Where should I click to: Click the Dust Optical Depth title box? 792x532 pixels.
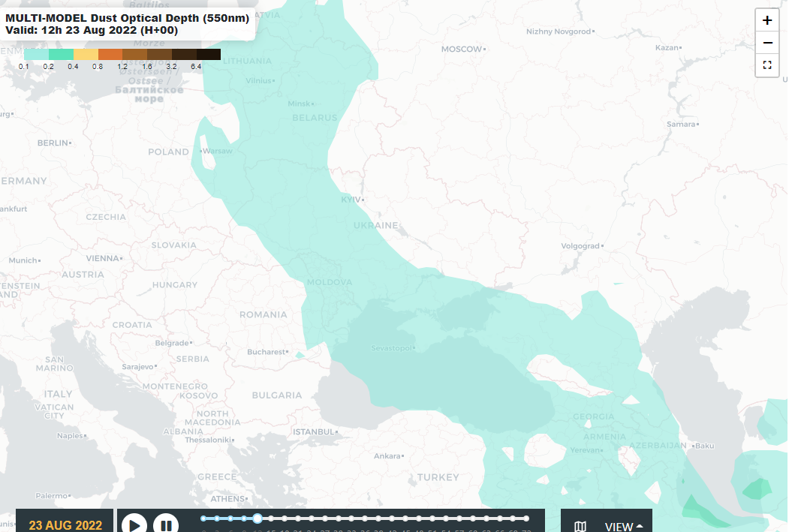coord(128,23)
